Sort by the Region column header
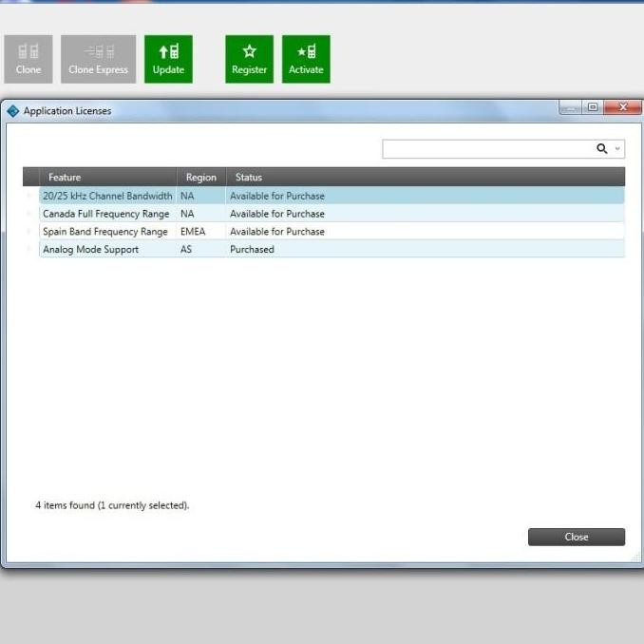644x644 pixels. [x=200, y=178]
